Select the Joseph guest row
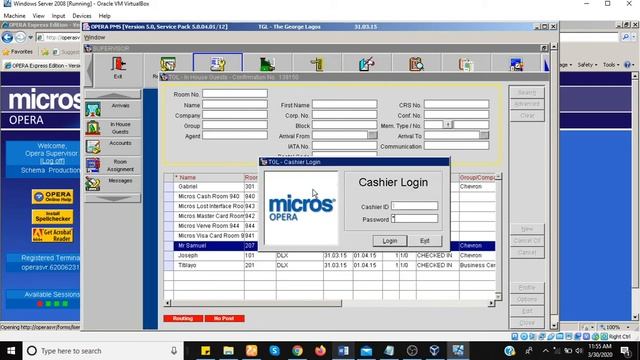Viewport: 640px width, 360px height. 329,256
